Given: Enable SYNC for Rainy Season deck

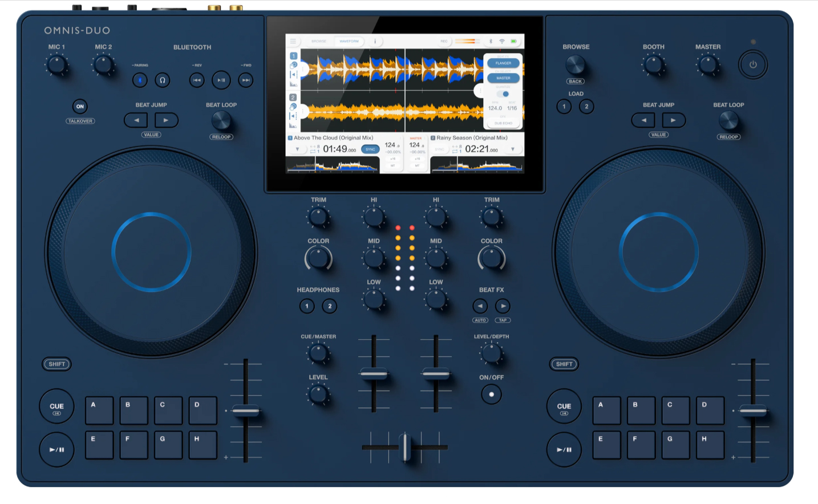Looking at the screenshot, I should point(439,149).
